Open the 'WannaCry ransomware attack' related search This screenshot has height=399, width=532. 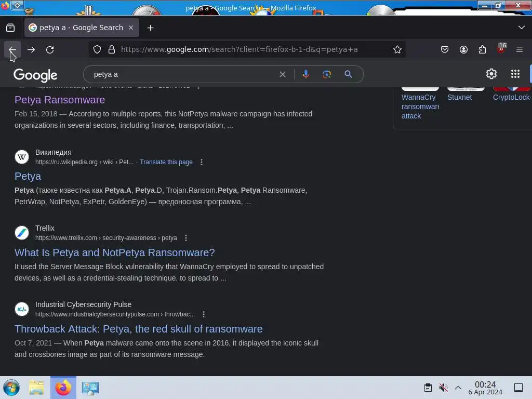(x=420, y=107)
